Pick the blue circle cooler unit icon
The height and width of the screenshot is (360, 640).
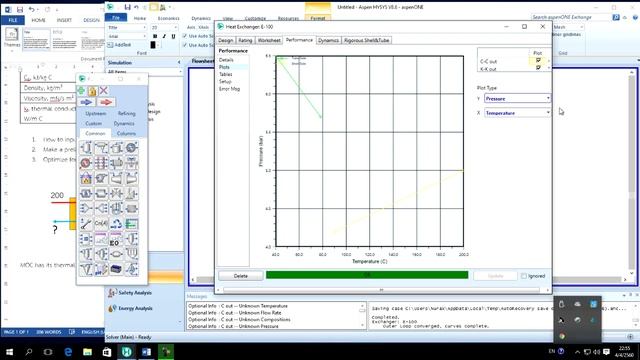(x=131, y=148)
